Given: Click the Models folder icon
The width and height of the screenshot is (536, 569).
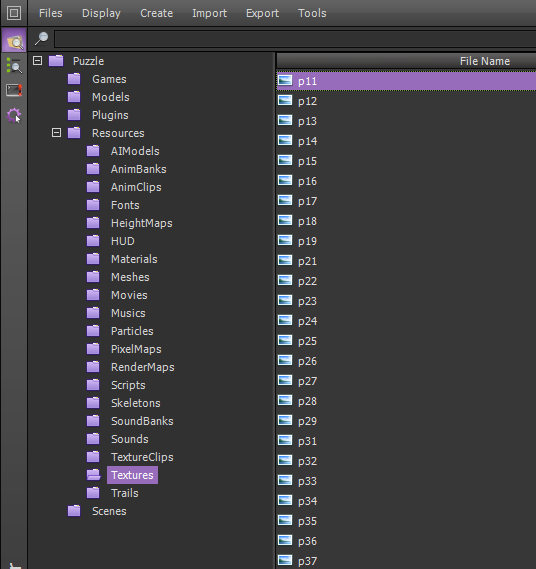Looking at the screenshot, I should tap(74, 97).
